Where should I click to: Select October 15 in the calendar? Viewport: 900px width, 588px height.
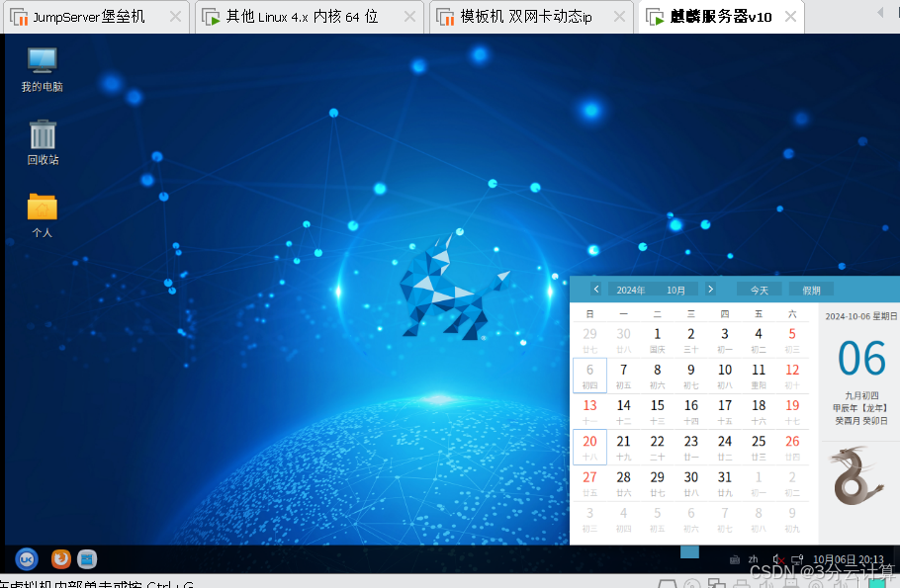click(658, 411)
